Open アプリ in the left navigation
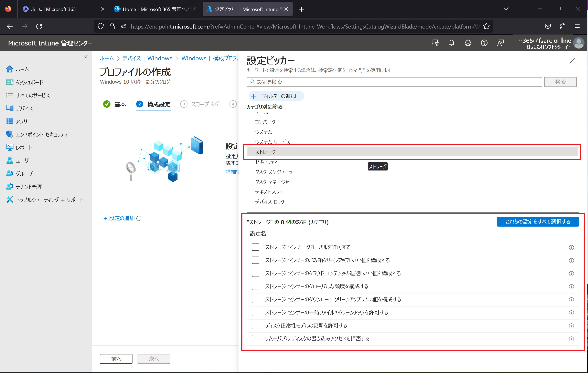Screen dimensions: 588x373 pyautogui.click(x=21, y=121)
